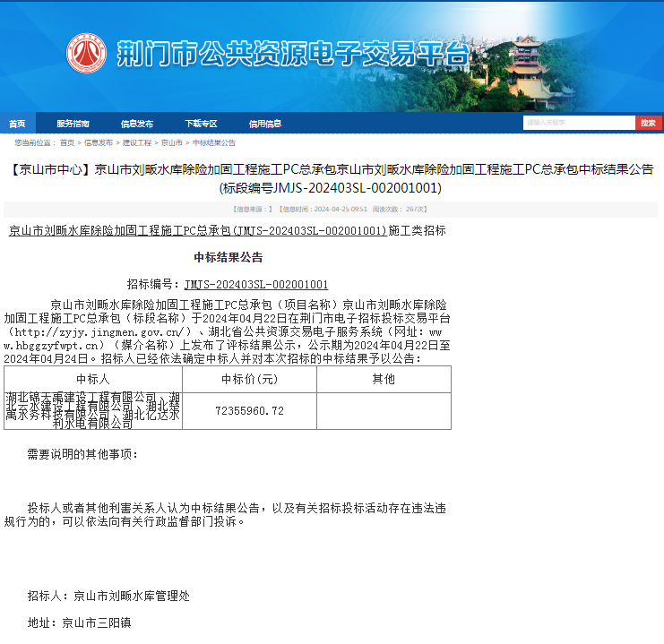The width and height of the screenshot is (664, 644).
Task: Open the 首页 navigation tab
Action: click(x=17, y=124)
